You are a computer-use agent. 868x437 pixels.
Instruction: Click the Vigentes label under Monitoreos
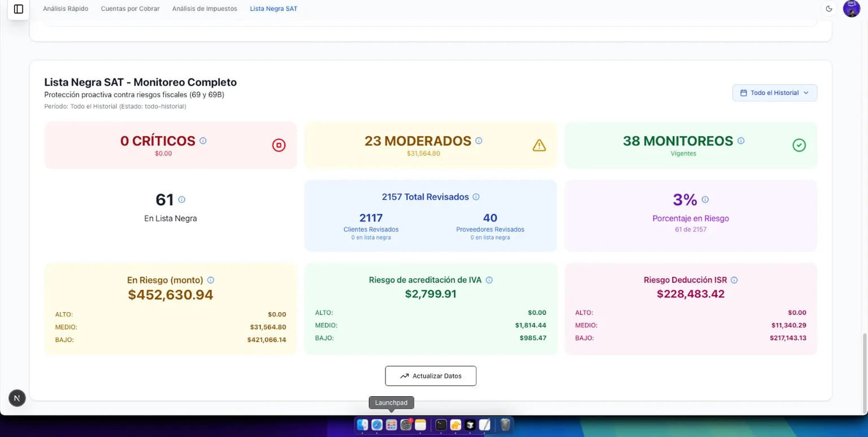coord(683,153)
